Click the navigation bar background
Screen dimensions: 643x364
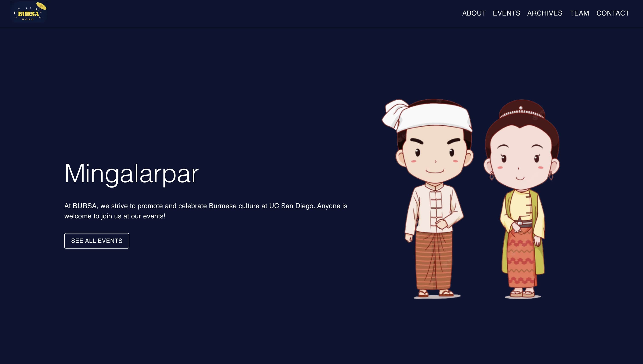pyautogui.click(x=250, y=13)
